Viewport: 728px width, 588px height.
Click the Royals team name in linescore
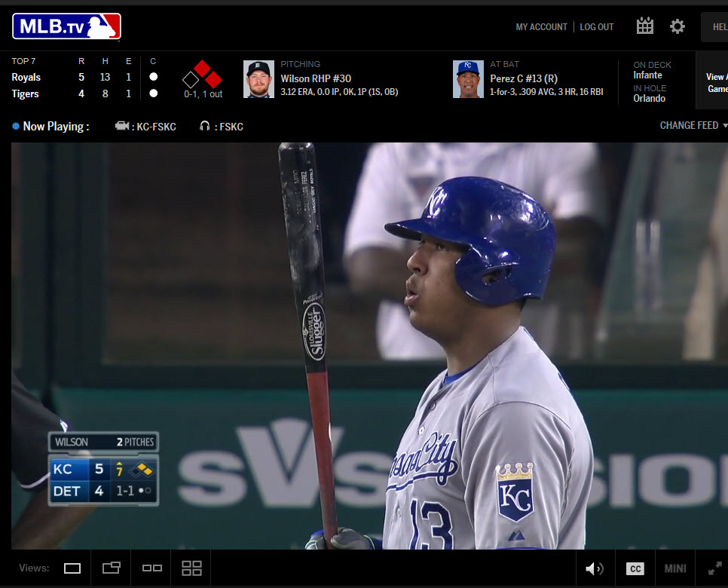pos(26,77)
